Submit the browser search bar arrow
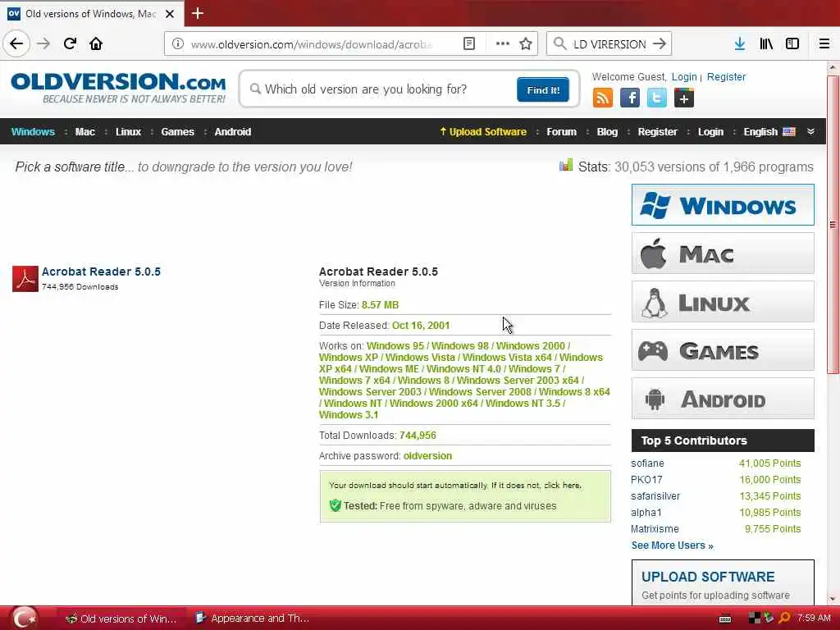 coord(660,44)
